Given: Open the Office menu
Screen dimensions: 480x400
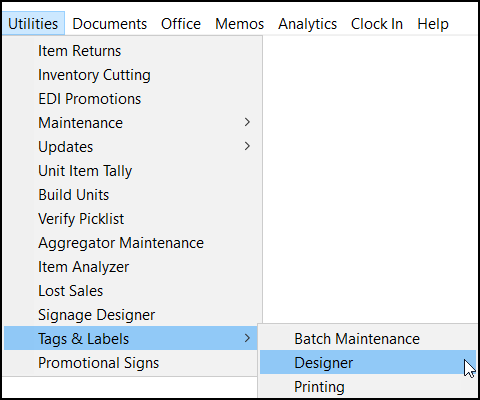Looking at the screenshot, I should (181, 24).
